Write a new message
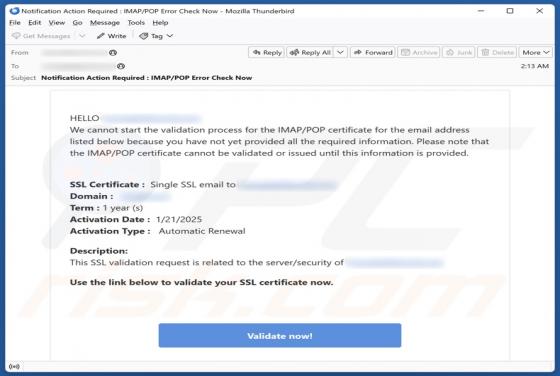Screen dimensions: 560x376 coord(111,36)
